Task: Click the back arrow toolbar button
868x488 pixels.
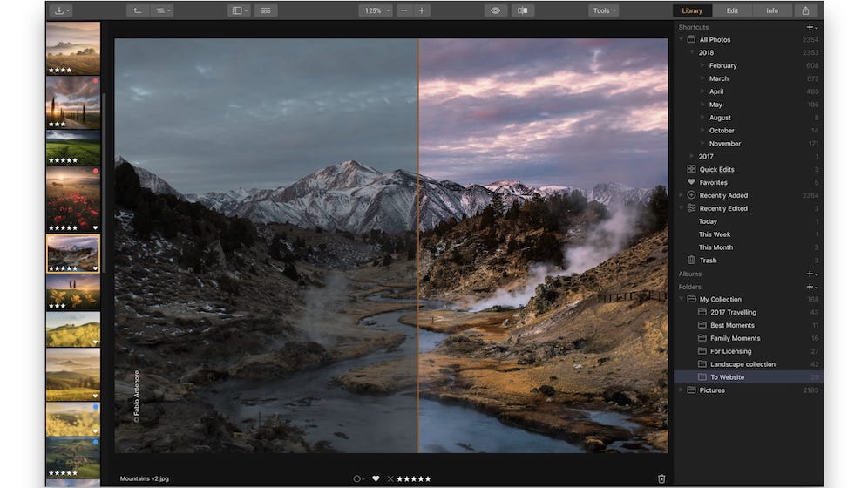Action: click(x=138, y=10)
